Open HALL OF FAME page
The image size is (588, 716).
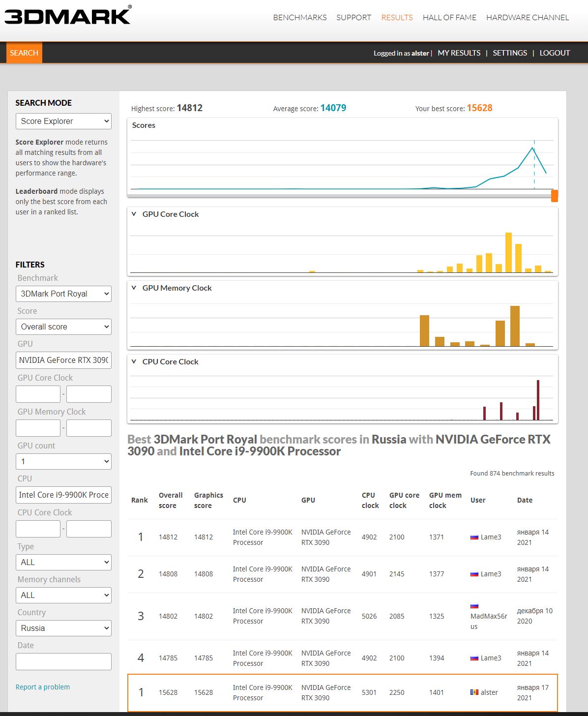449,17
